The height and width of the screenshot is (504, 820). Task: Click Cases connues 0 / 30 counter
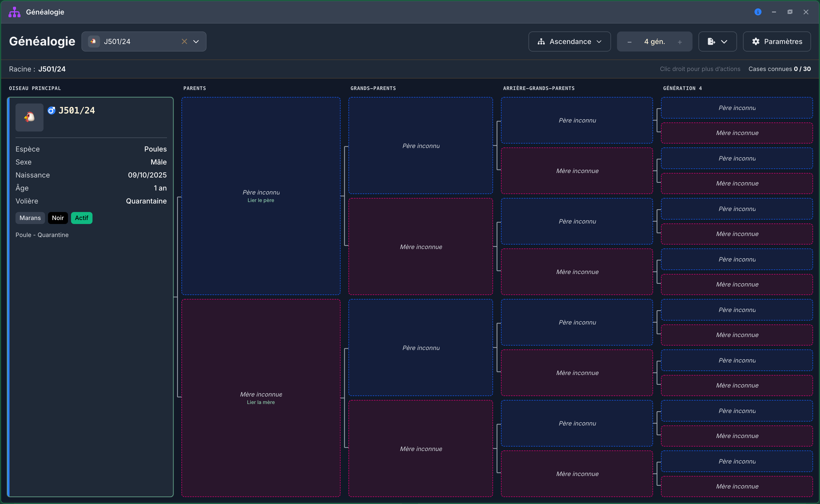(780, 69)
